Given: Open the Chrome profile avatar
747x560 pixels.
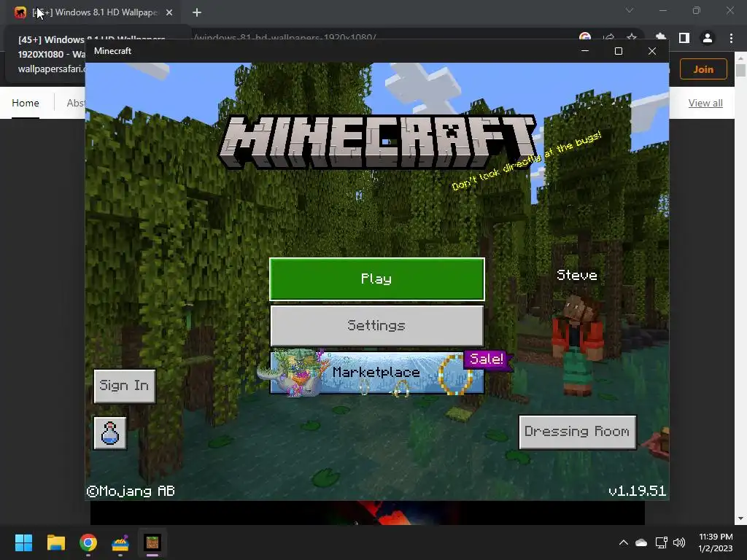Looking at the screenshot, I should click(708, 38).
